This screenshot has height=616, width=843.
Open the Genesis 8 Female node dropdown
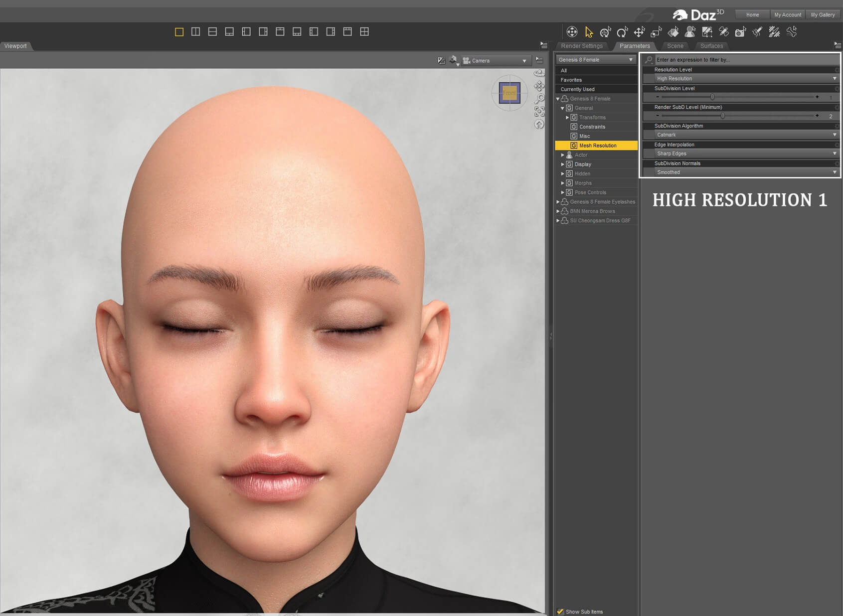[x=596, y=60]
